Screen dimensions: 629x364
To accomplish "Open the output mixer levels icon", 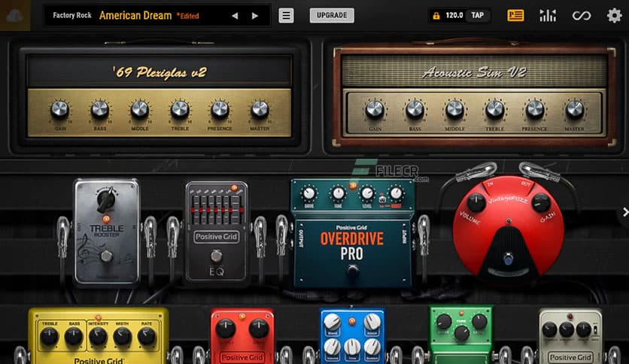I will 548,16.
